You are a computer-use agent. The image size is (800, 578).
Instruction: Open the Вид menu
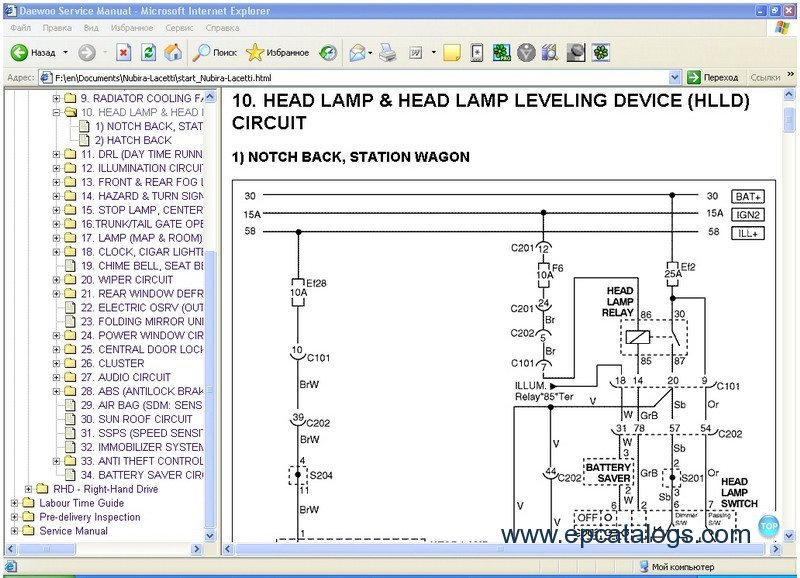(91, 28)
